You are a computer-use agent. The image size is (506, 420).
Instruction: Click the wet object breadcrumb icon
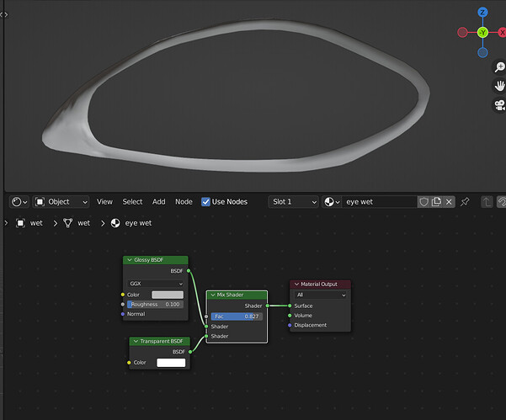click(x=20, y=223)
